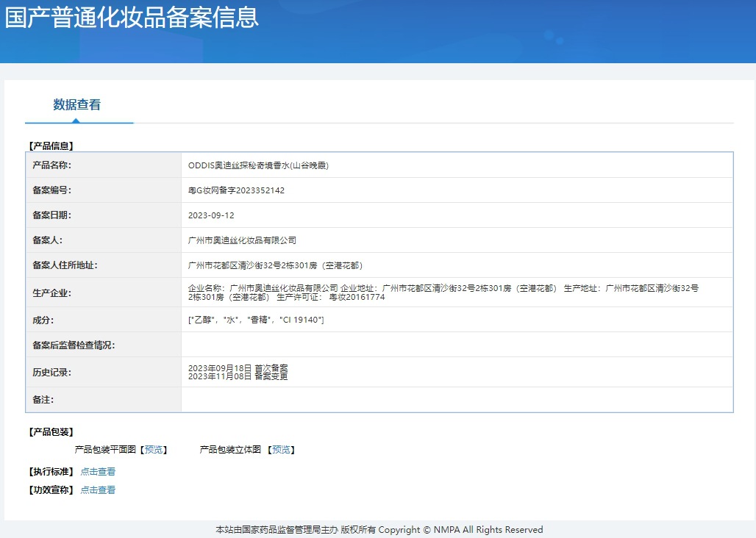
Task: Click the 备案人住所地址 label cell
Action: pyautogui.click(x=103, y=265)
